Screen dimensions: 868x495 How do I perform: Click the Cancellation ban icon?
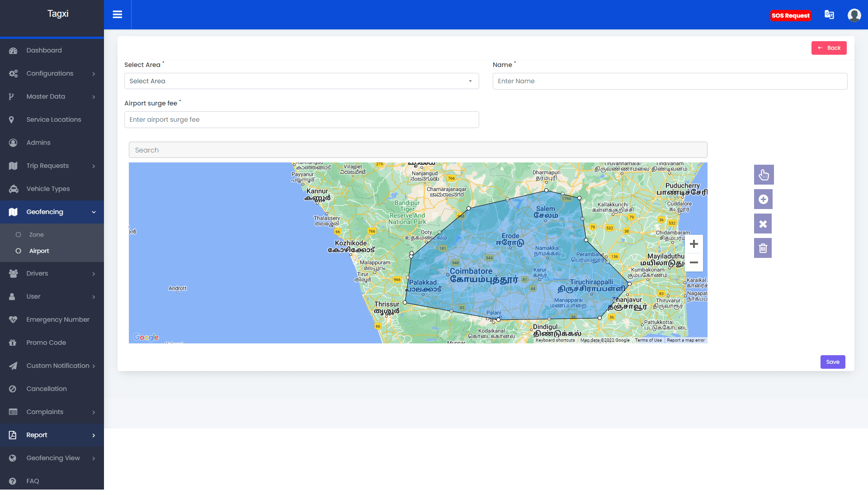point(13,389)
